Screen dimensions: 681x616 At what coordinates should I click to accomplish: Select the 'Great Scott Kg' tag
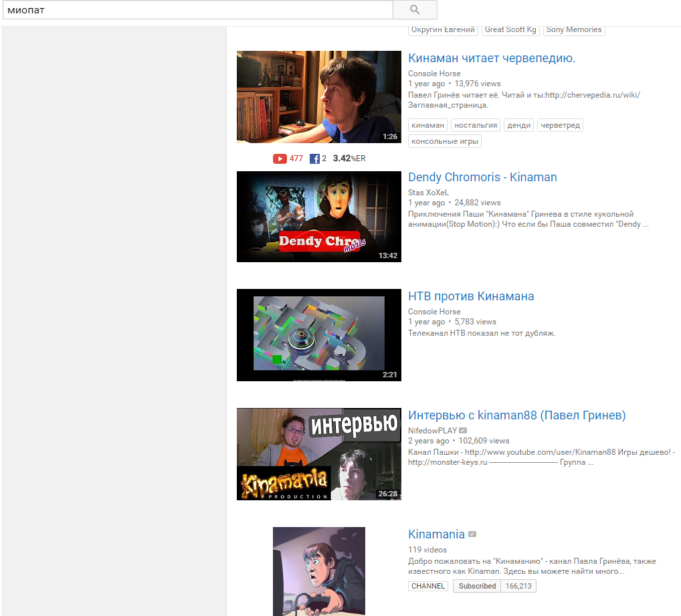click(510, 30)
